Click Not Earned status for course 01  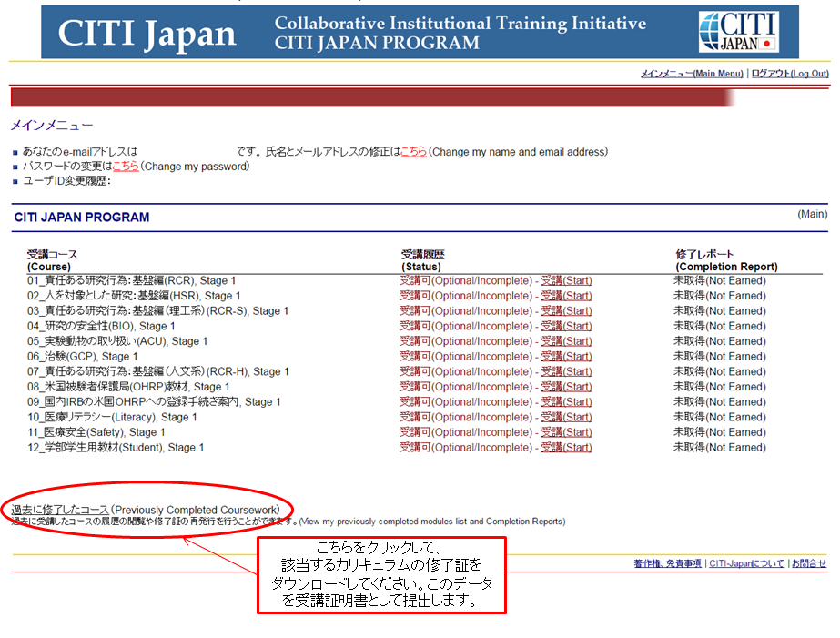[720, 280]
